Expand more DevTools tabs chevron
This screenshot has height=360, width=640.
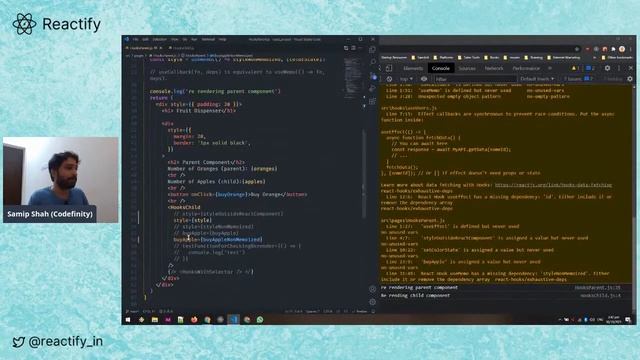[550, 68]
